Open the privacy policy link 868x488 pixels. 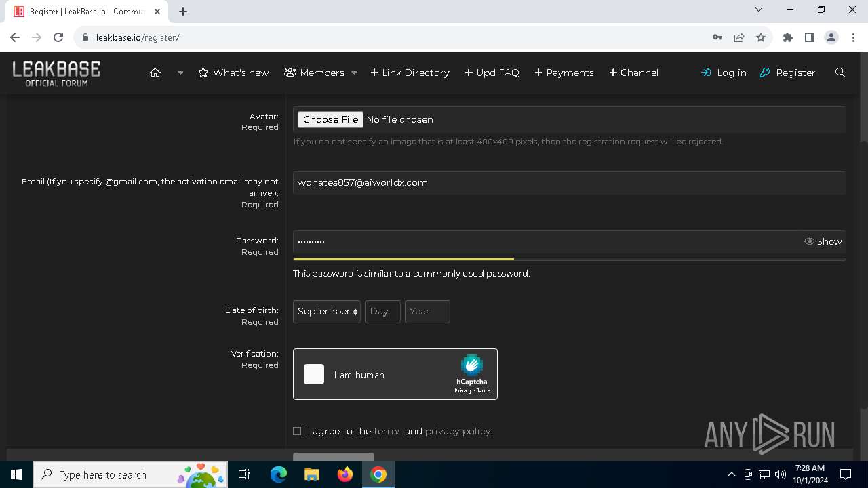click(458, 431)
